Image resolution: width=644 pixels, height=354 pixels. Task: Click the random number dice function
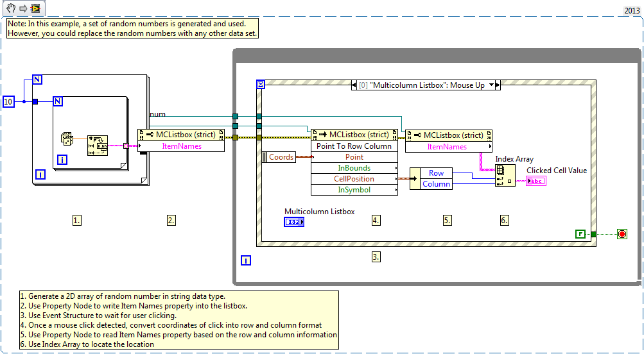coord(67,139)
